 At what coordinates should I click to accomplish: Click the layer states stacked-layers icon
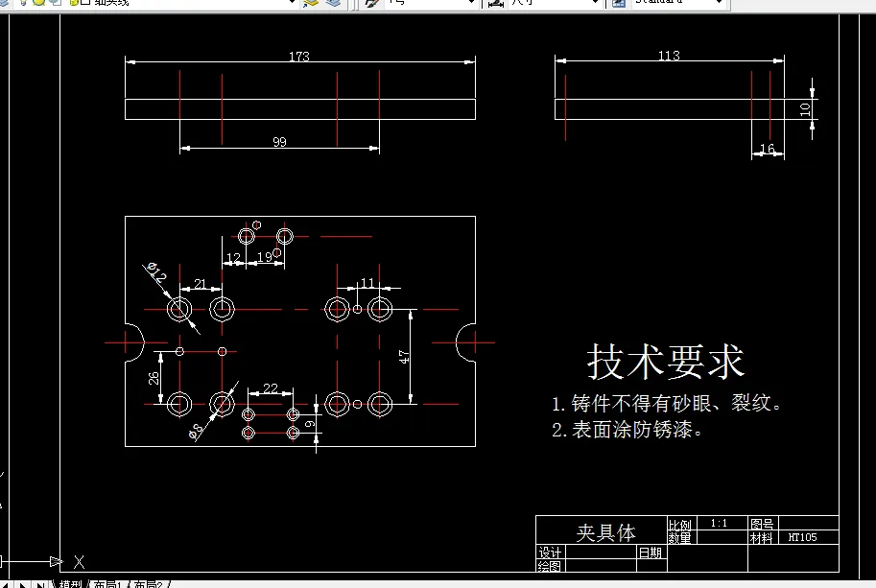(5, 5)
